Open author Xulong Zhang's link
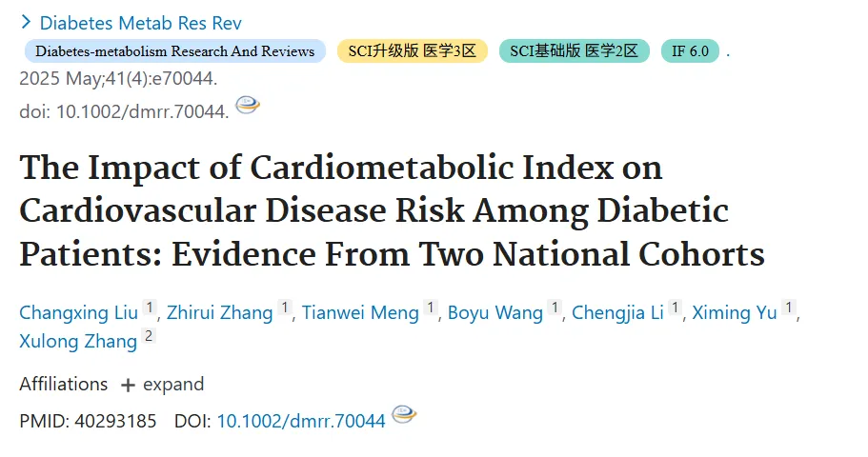Image resolution: width=868 pixels, height=457 pixels. click(x=78, y=342)
